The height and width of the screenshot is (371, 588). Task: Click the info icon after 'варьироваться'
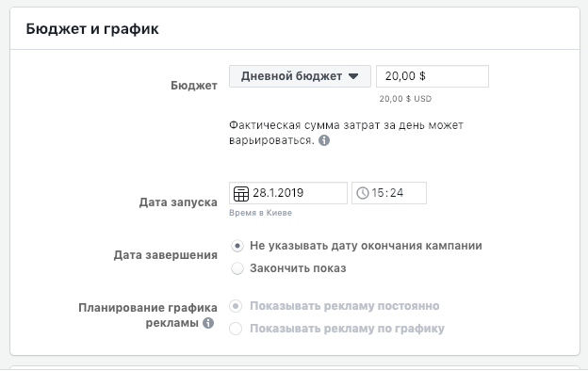(x=324, y=140)
